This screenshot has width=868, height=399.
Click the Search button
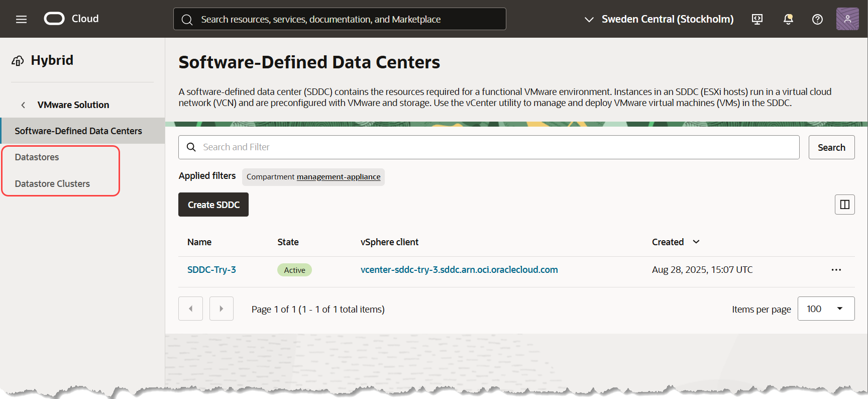pos(831,147)
